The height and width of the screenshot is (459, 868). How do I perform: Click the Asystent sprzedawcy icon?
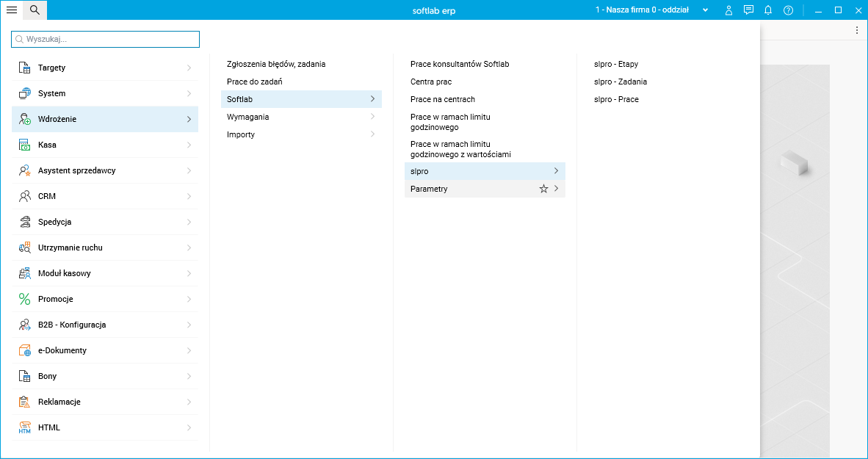[24, 170]
